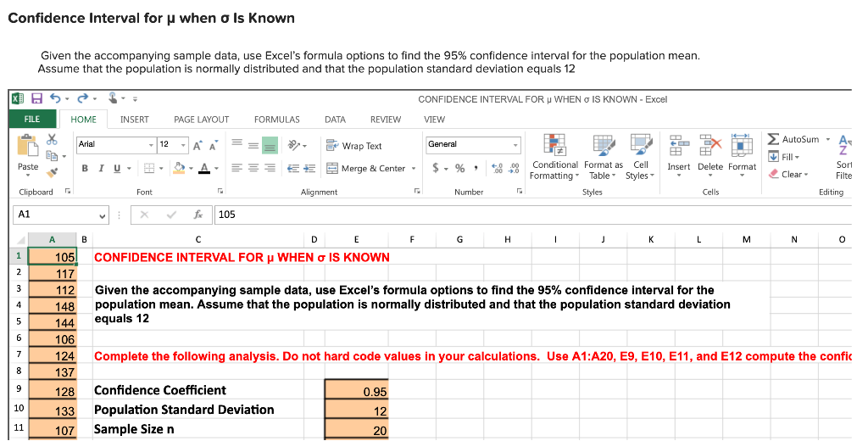868x441 pixels.
Task: Click Increase Decimal icon
Action: pos(497,168)
